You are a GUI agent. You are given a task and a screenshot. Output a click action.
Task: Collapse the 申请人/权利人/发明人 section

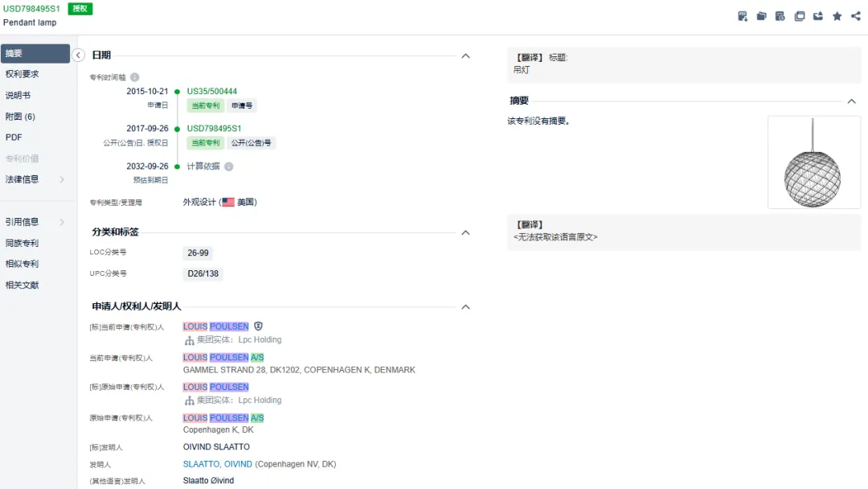click(465, 306)
